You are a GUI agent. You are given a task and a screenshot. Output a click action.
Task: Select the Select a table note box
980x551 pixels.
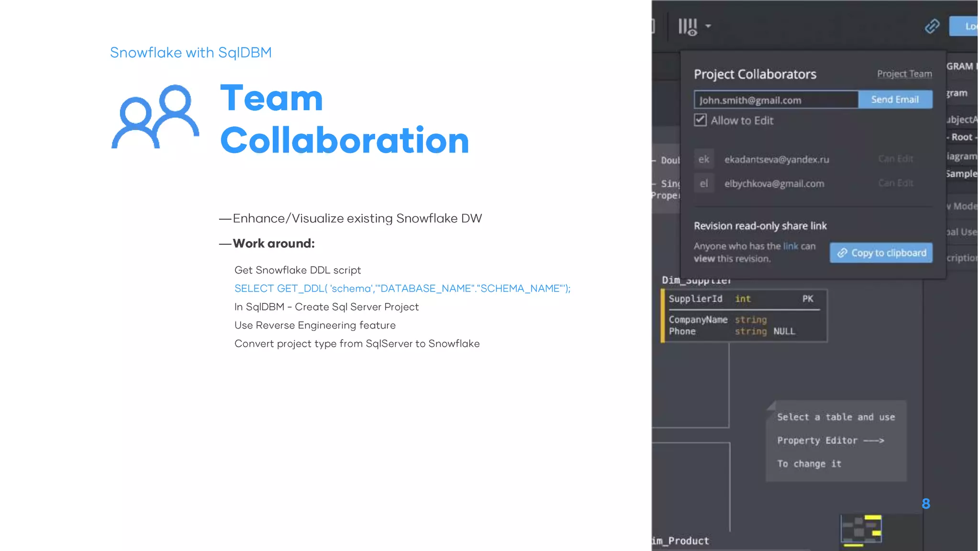(x=835, y=440)
